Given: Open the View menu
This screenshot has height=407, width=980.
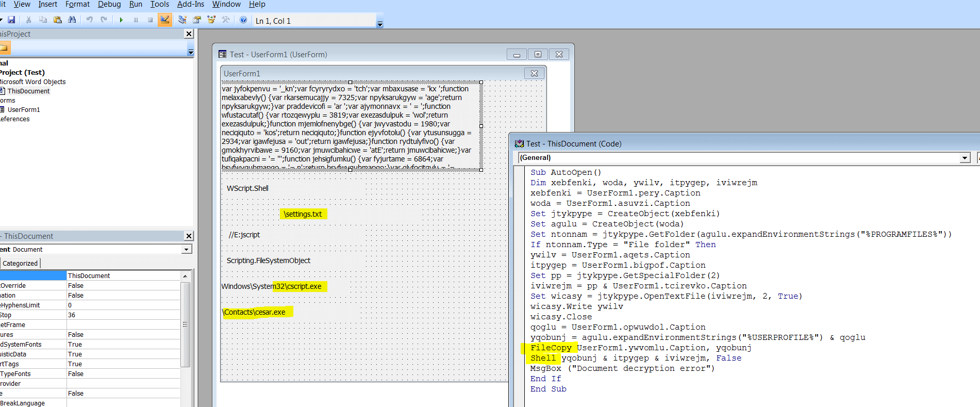Looking at the screenshot, I should [22, 4].
